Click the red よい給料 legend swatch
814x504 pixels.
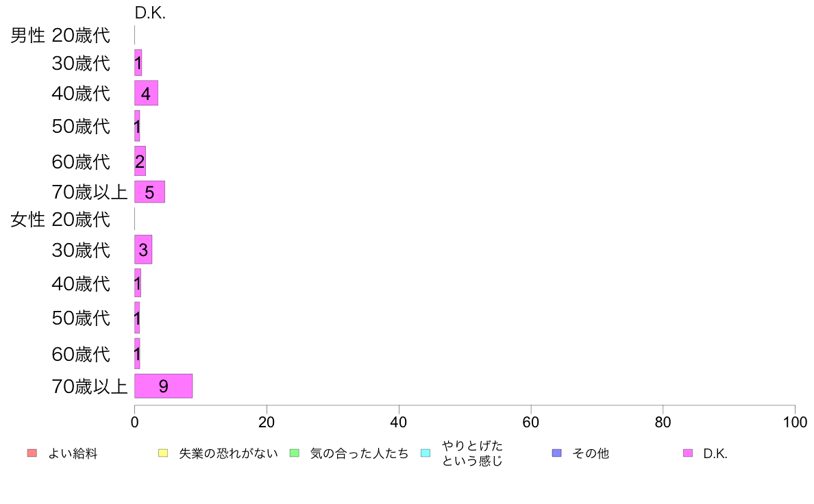32,453
